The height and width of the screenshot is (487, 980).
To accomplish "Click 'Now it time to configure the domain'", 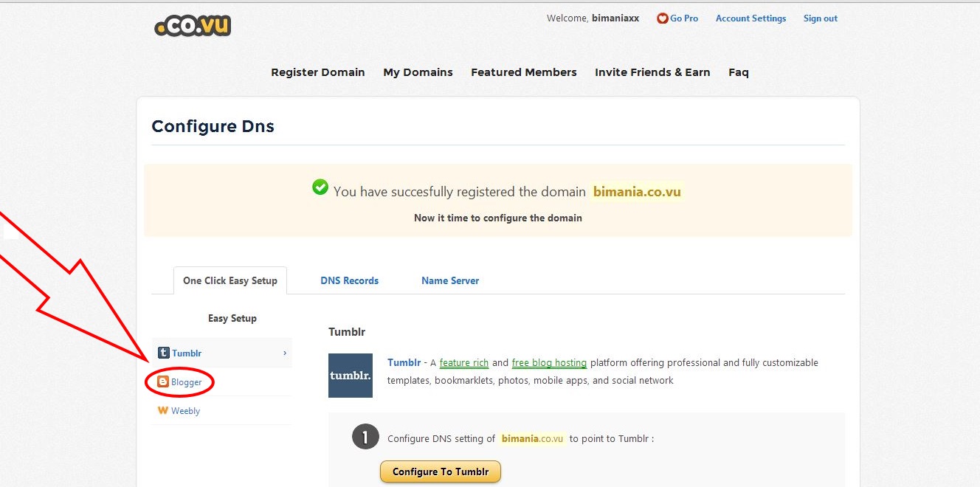I will [x=498, y=218].
